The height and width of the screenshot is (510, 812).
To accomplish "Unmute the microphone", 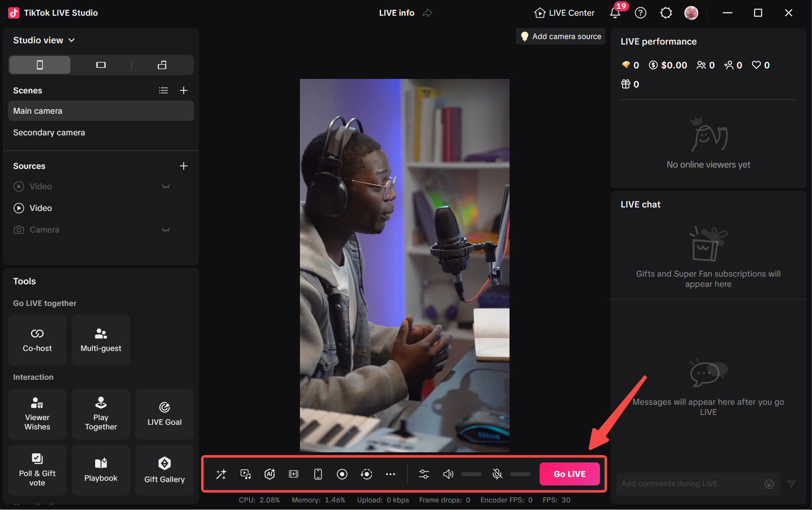I will tap(497, 474).
